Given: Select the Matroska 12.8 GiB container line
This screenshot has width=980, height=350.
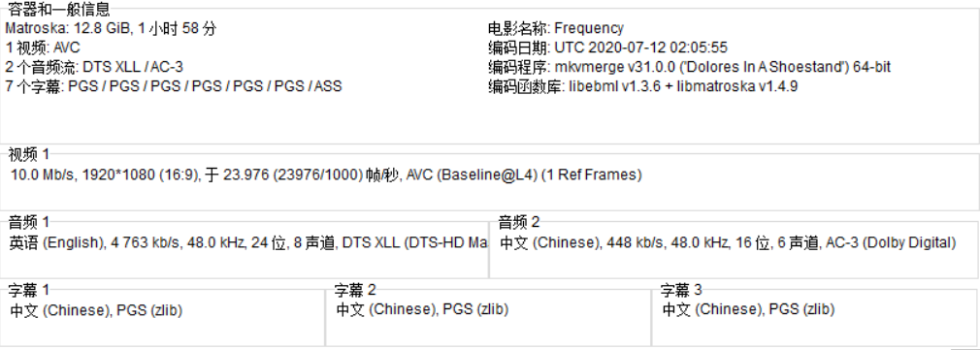Looking at the screenshot, I should coord(112,29).
